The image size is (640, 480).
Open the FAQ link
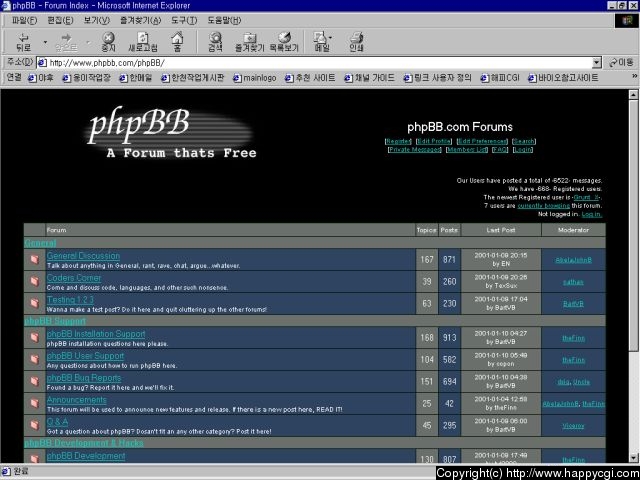point(500,149)
